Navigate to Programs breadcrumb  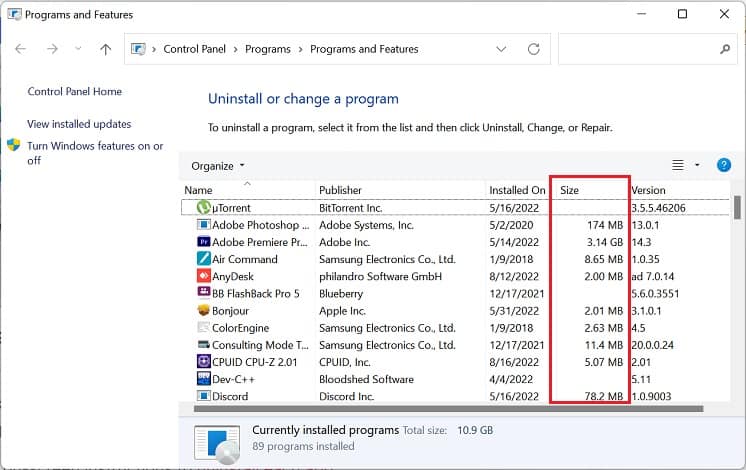268,49
